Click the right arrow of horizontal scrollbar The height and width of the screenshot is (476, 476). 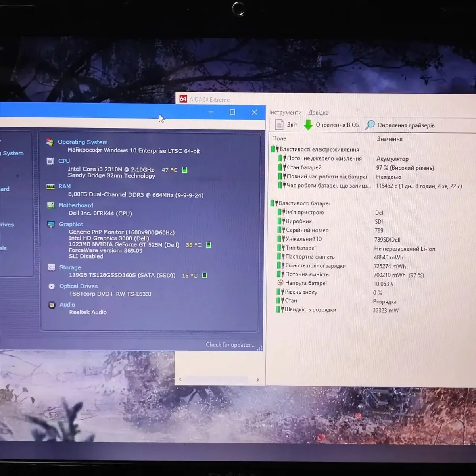pos(258,380)
